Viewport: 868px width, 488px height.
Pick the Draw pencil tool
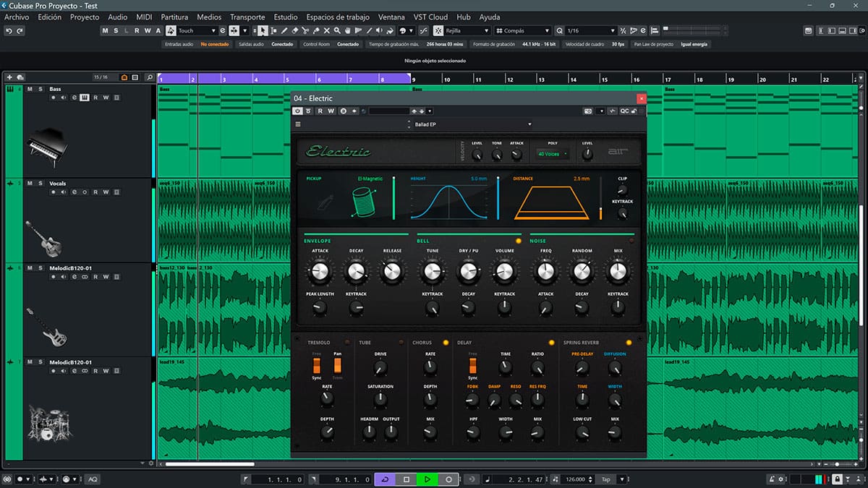click(284, 31)
